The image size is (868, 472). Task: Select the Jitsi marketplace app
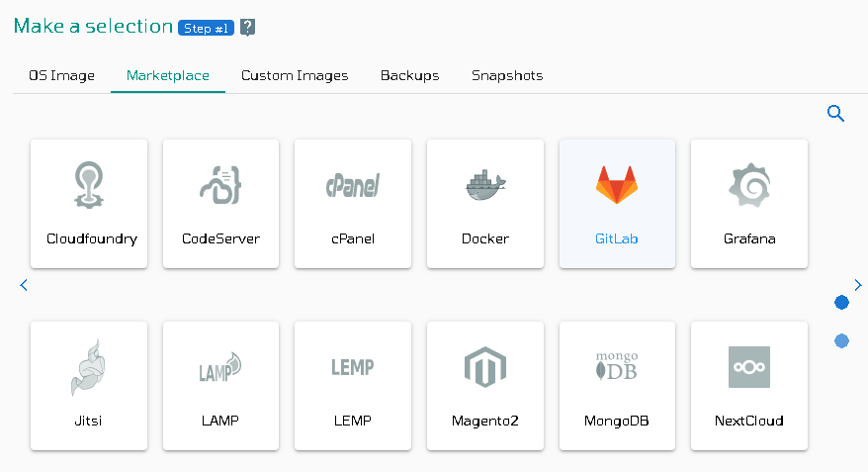pyautogui.click(x=89, y=386)
